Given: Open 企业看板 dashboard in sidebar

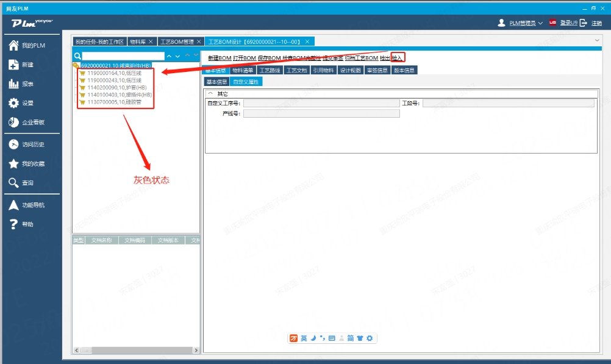Looking at the screenshot, I should [x=26, y=123].
